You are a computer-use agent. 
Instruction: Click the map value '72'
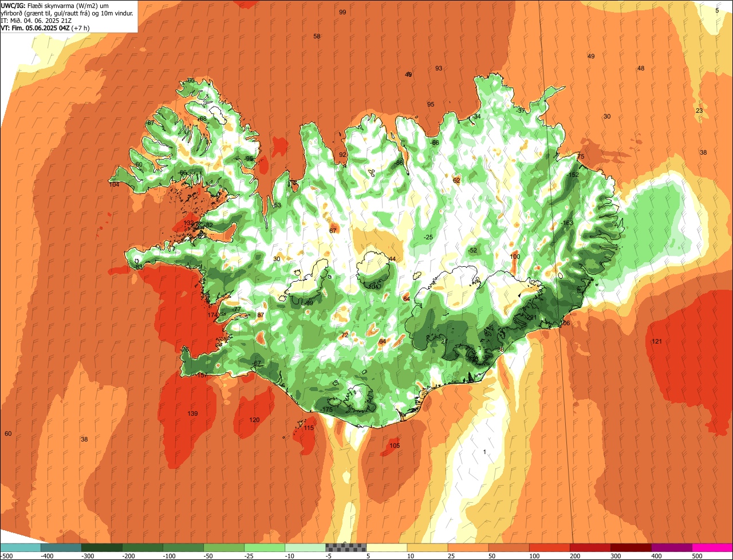coord(345,335)
